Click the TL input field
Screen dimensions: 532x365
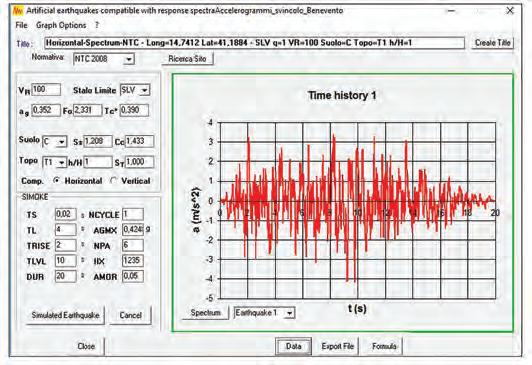coord(66,230)
